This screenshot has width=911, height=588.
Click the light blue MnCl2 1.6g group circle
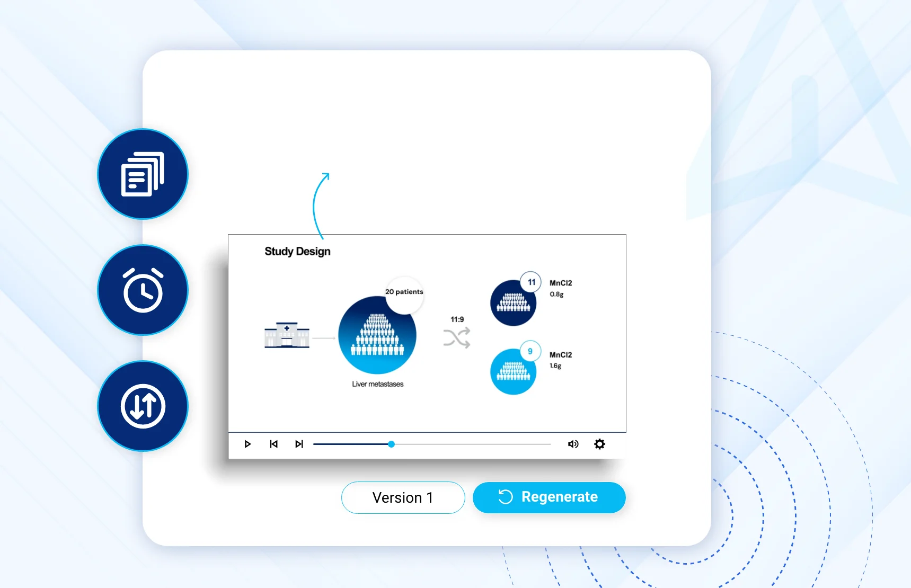click(x=512, y=373)
